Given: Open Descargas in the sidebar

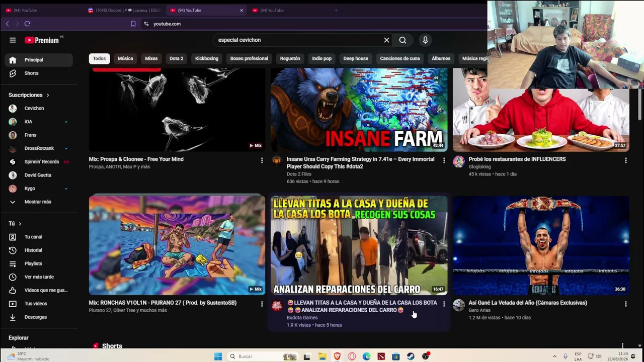Looking at the screenshot, I should pyautogui.click(x=39, y=317).
